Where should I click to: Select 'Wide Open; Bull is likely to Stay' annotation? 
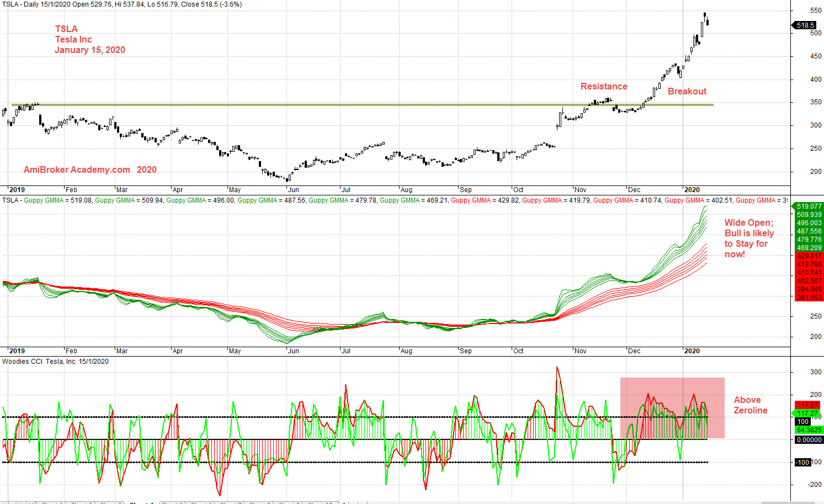pos(749,238)
